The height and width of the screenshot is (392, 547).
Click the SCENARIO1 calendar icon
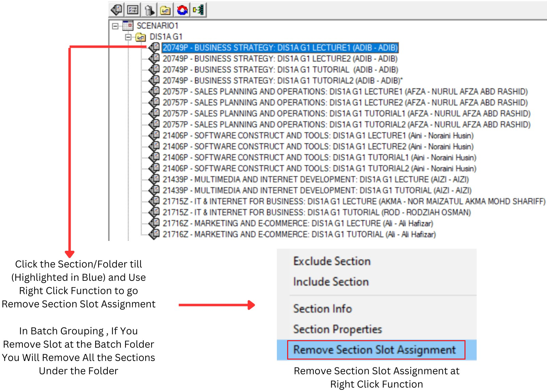128,26
